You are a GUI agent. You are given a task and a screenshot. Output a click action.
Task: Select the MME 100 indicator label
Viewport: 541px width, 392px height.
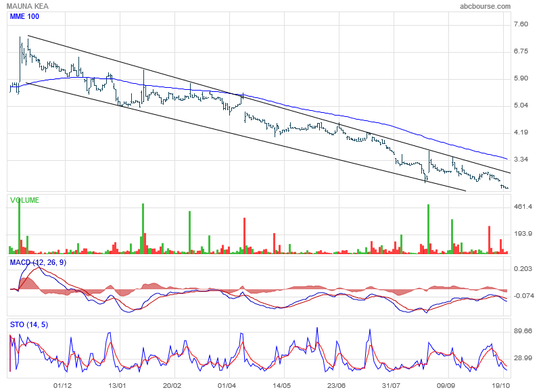[x=24, y=16]
